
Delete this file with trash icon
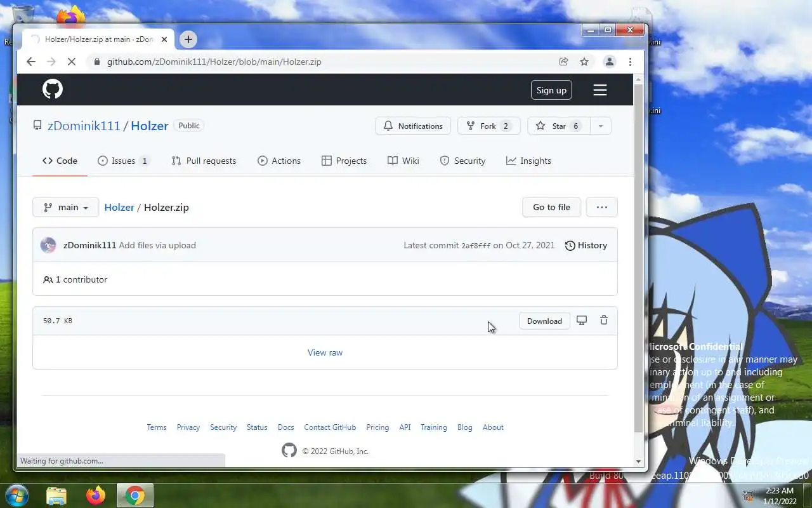604,321
